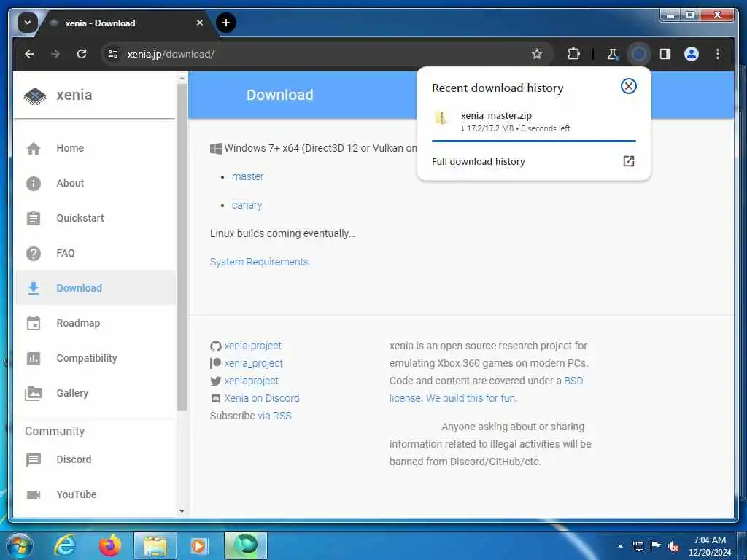Image resolution: width=747 pixels, height=560 pixels.
Task: Go to Home in the sidebar
Action: (x=95, y=148)
